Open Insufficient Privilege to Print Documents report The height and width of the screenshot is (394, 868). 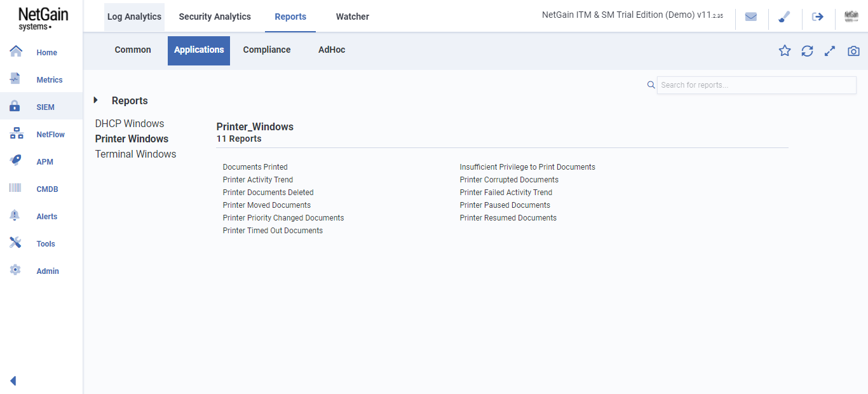pos(527,167)
